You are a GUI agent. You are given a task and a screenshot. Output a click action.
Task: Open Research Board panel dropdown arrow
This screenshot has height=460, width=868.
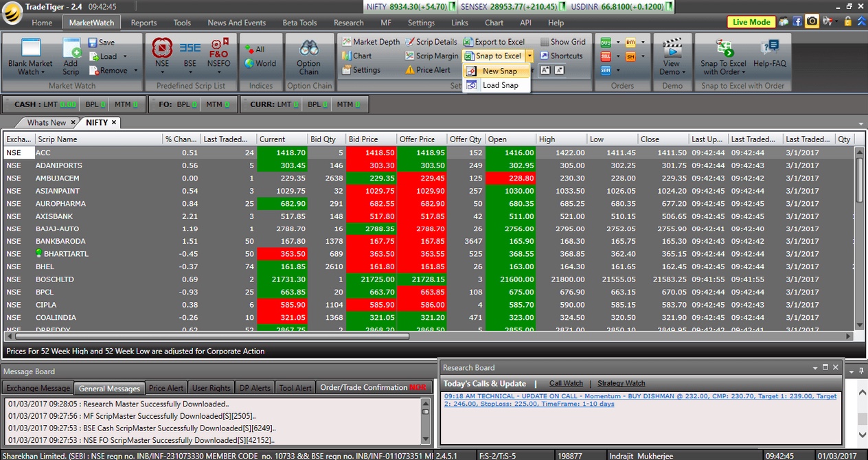click(814, 367)
